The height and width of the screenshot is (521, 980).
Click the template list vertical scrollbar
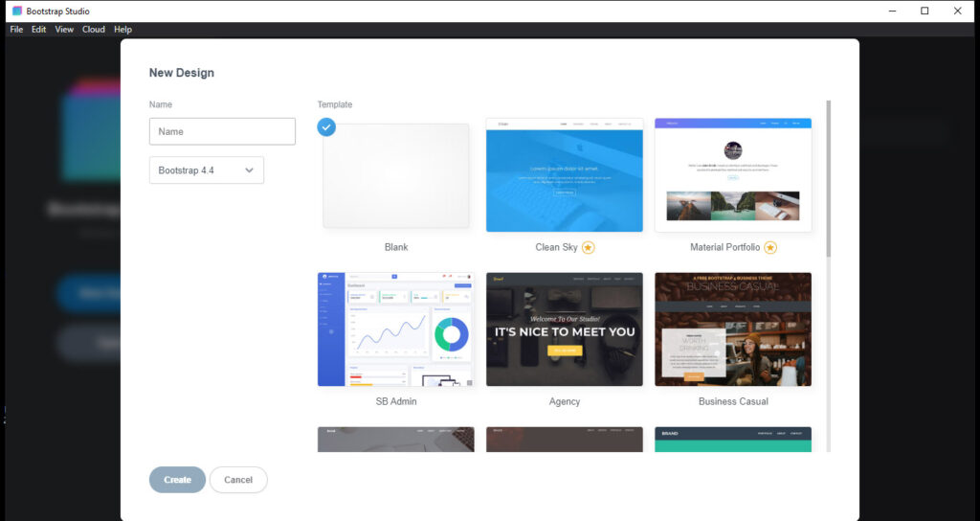coord(829,178)
